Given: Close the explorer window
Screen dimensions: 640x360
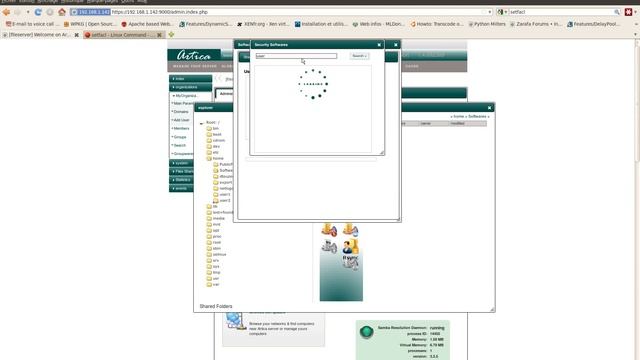Looking at the screenshot, I should coord(489,108).
